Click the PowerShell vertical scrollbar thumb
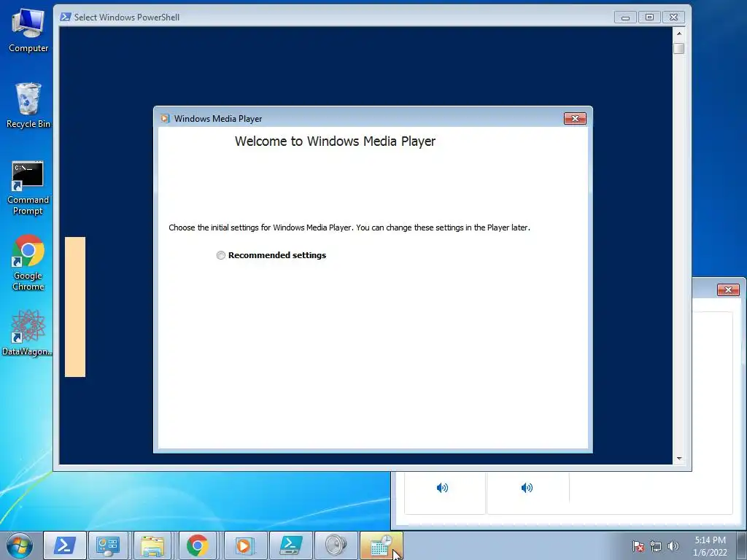 click(x=679, y=49)
